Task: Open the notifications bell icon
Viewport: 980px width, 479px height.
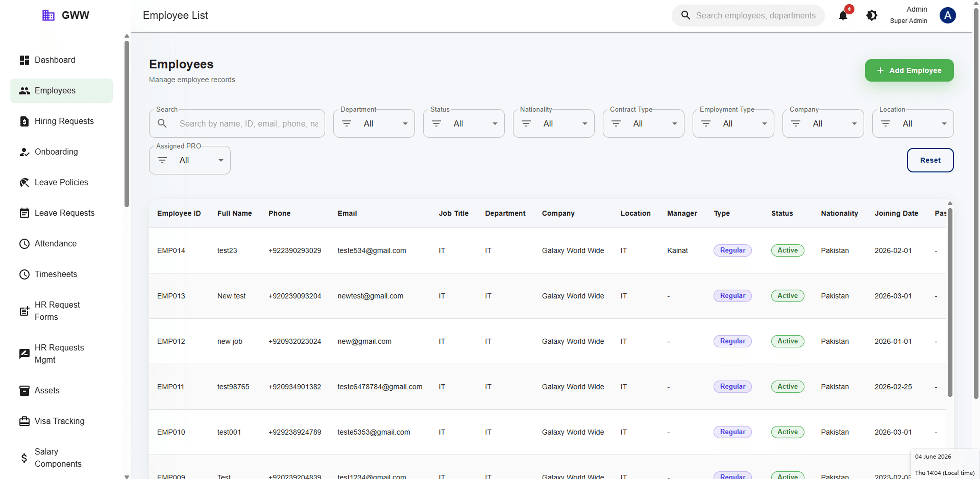Action: [843, 16]
